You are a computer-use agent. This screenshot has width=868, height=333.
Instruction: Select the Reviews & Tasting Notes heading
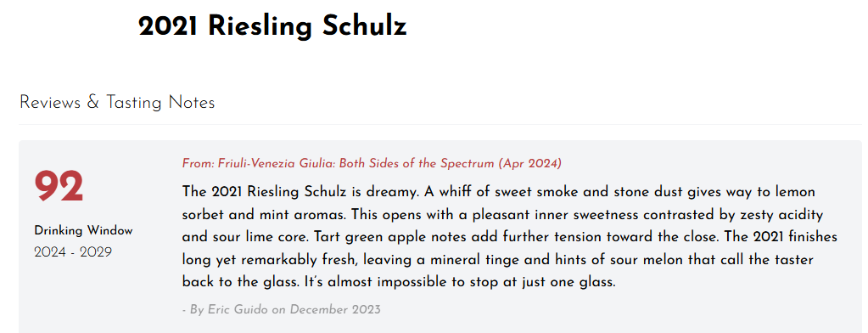pos(117,103)
